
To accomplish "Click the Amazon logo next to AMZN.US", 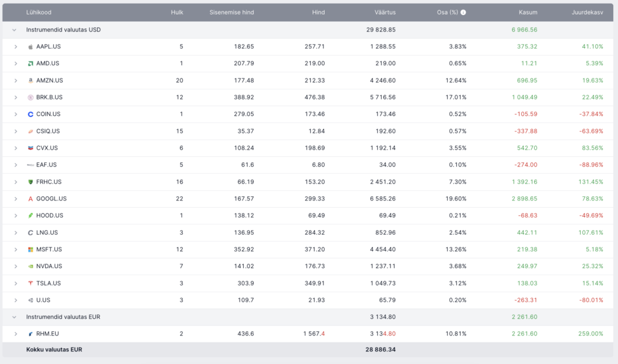I will coord(30,80).
